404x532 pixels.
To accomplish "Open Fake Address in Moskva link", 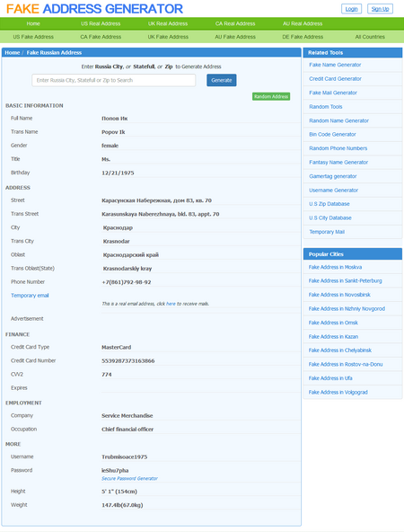I will coord(335,267).
